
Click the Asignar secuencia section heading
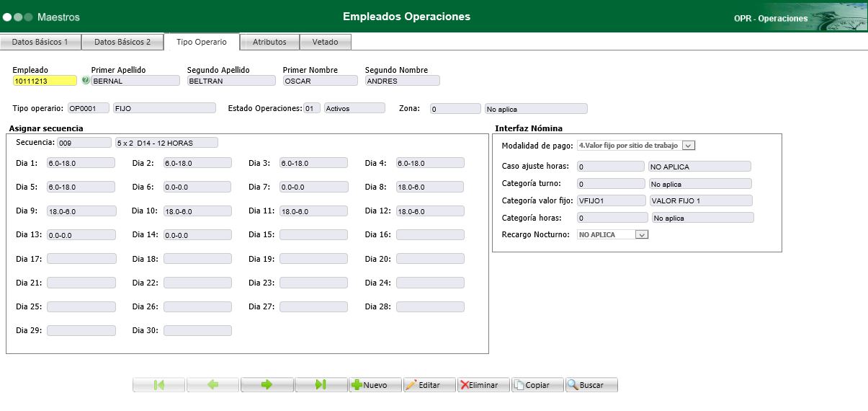(x=45, y=128)
